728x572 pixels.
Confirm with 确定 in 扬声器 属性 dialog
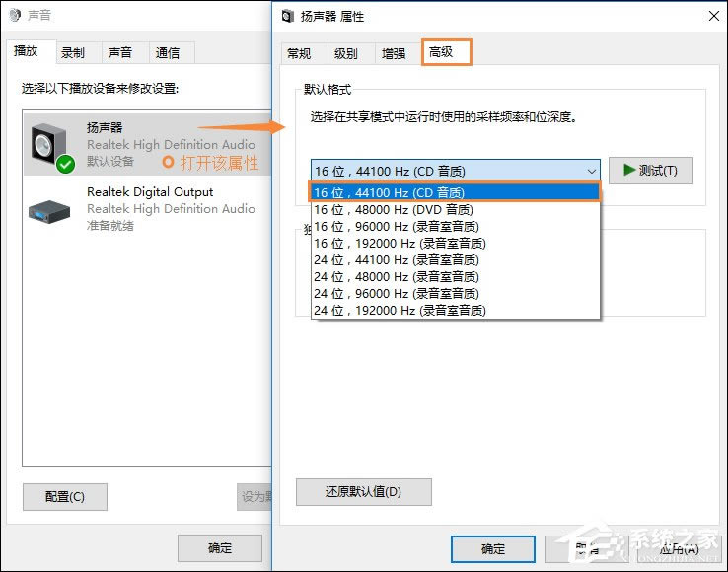[x=492, y=549]
